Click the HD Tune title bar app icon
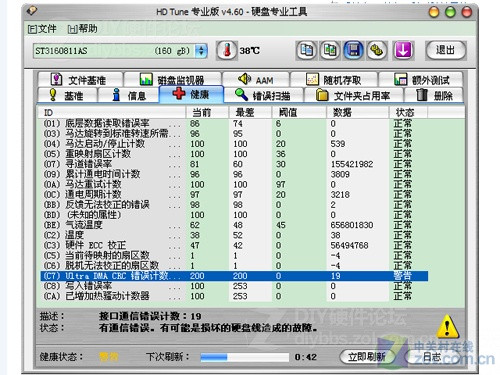Viewport: 500px width, 375px height. [x=32, y=11]
